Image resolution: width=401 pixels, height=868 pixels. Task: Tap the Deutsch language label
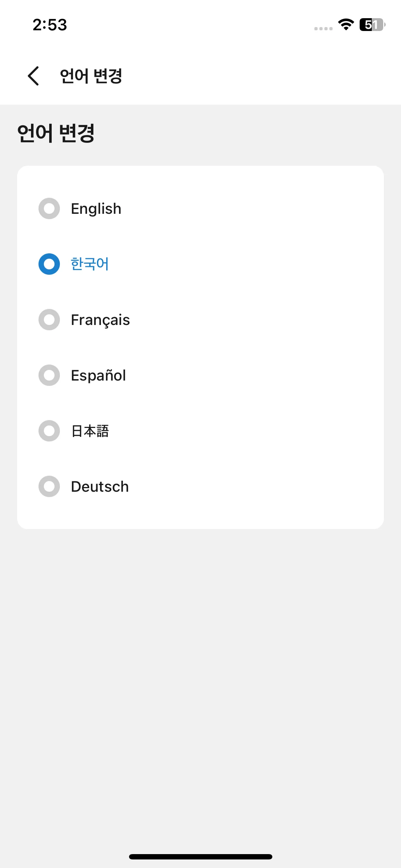point(100,486)
